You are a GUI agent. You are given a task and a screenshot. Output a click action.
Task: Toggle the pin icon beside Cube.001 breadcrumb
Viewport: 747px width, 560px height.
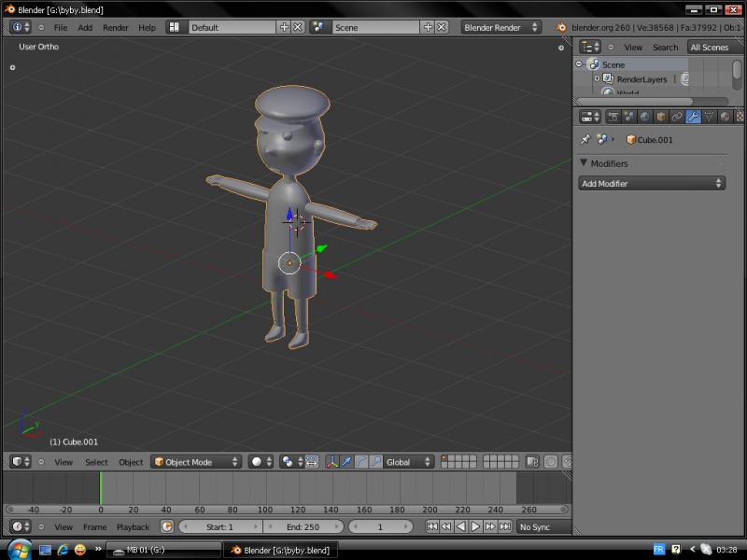coord(585,139)
